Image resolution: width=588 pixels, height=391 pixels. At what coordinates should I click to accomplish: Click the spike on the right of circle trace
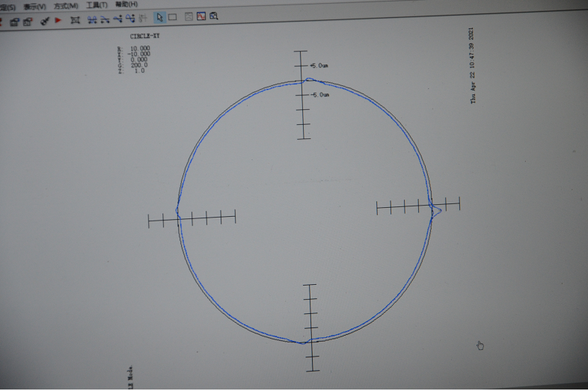pyautogui.click(x=438, y=211)
